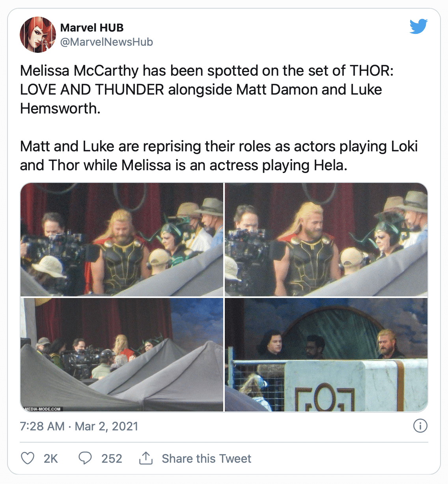
Task: Open the 7:28 AM timestamp link
Action: [x=42, y=426]
